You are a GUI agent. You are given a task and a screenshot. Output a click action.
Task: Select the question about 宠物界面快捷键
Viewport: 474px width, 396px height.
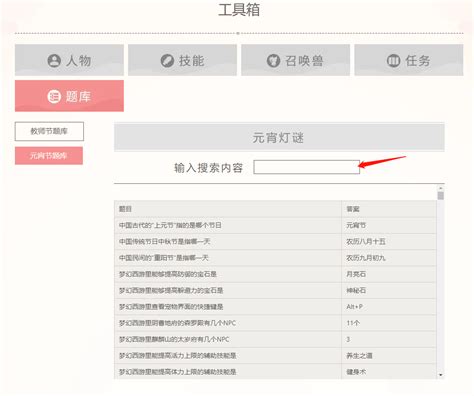(171, 307)
